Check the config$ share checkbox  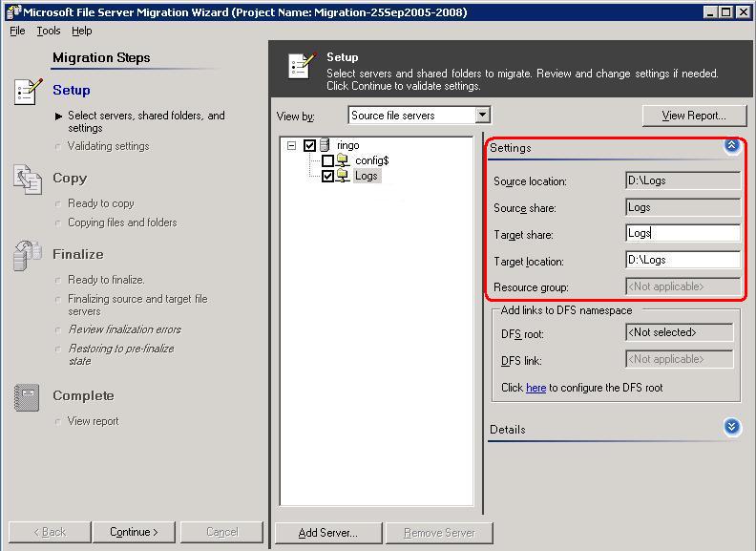tap(327, 160)
